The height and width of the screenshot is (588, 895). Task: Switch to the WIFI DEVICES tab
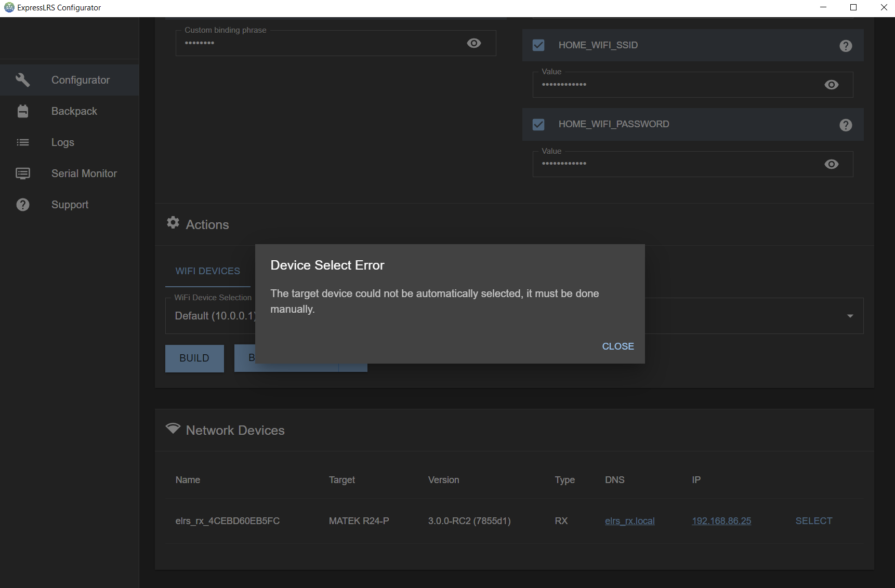(208, 271)
